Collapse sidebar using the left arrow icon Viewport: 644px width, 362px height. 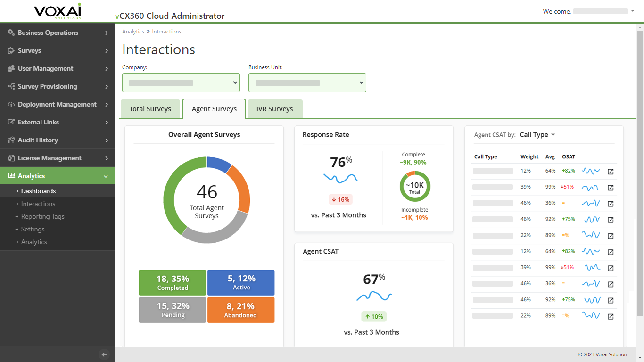pyautogui.click(x=105, y=354)
